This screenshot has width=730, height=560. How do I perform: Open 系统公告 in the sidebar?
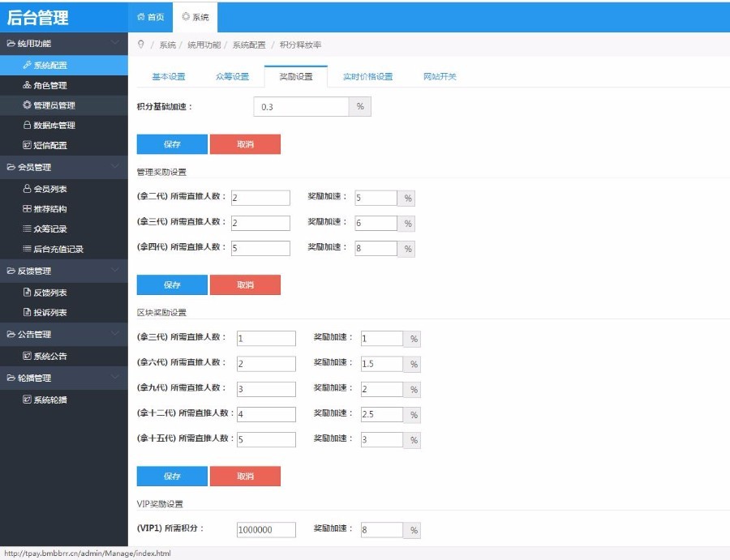click(64, 357)
